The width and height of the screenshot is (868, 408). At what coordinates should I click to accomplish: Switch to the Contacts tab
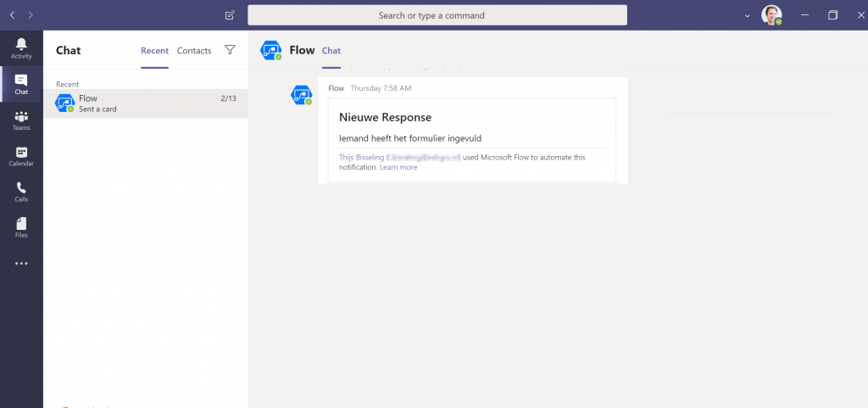(x=194, y=50)
